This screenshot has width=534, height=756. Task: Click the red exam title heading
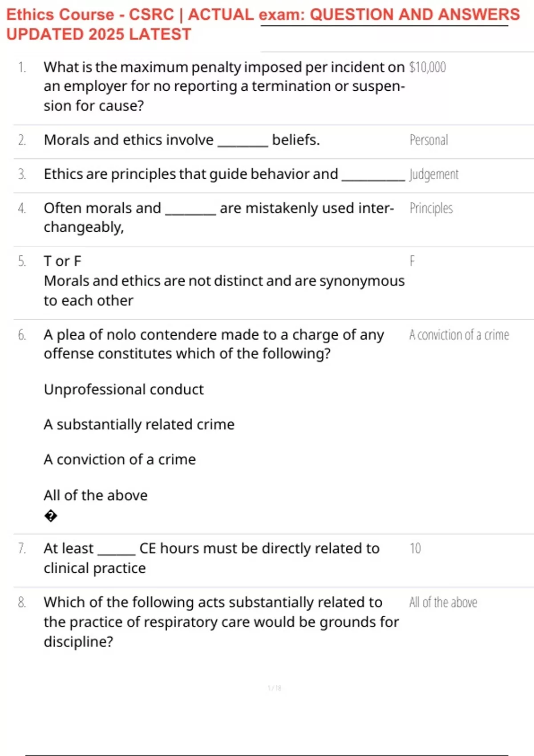click(x=263, y=15)
